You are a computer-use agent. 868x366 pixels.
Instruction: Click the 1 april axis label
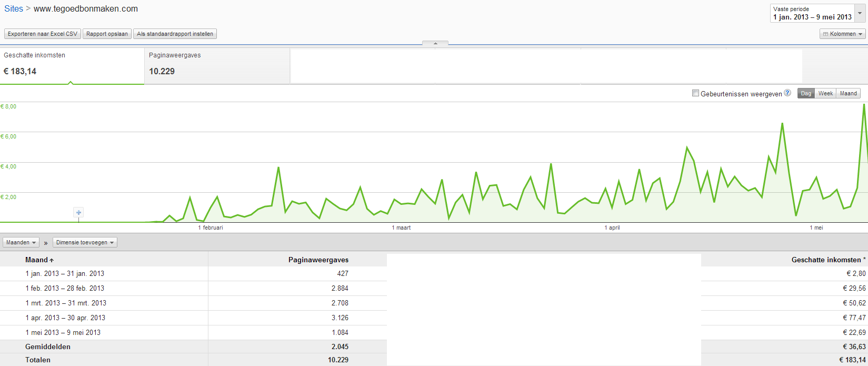pos(612,227)
